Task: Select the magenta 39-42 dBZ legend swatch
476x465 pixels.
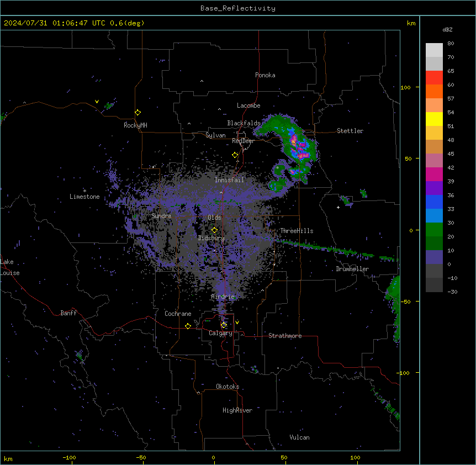Action: click(434, 174)
